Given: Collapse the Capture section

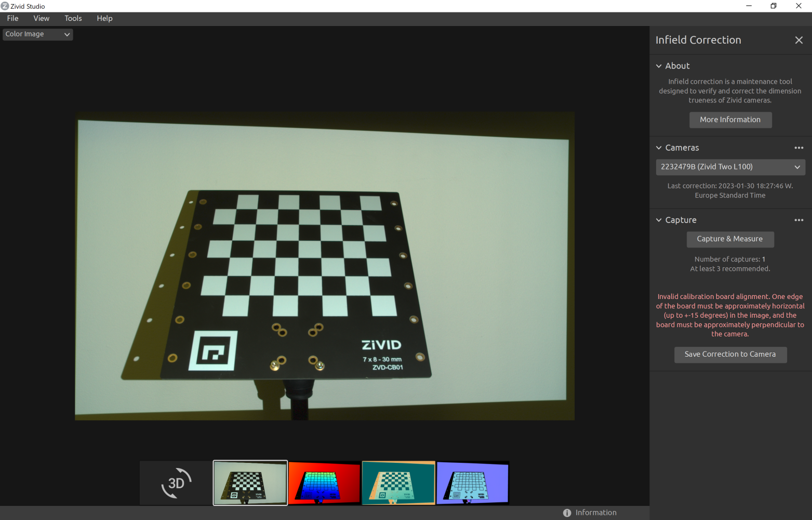Looking at the screenshot, I should pyautogui.click(x=659, y=220).
